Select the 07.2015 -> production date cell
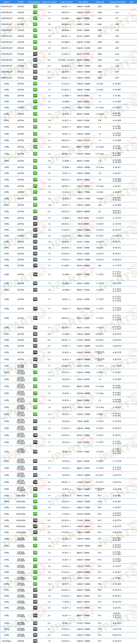This screenshot has height=644, width=137. [66, 532]
